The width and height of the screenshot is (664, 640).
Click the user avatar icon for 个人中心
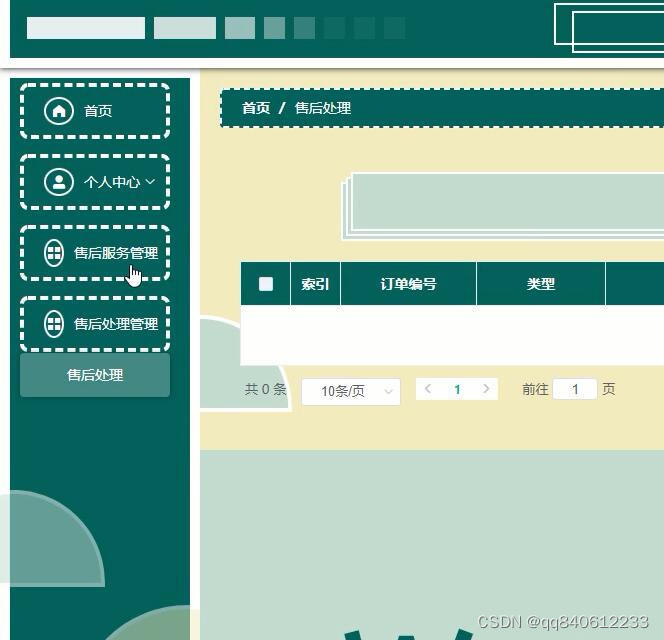59,182
